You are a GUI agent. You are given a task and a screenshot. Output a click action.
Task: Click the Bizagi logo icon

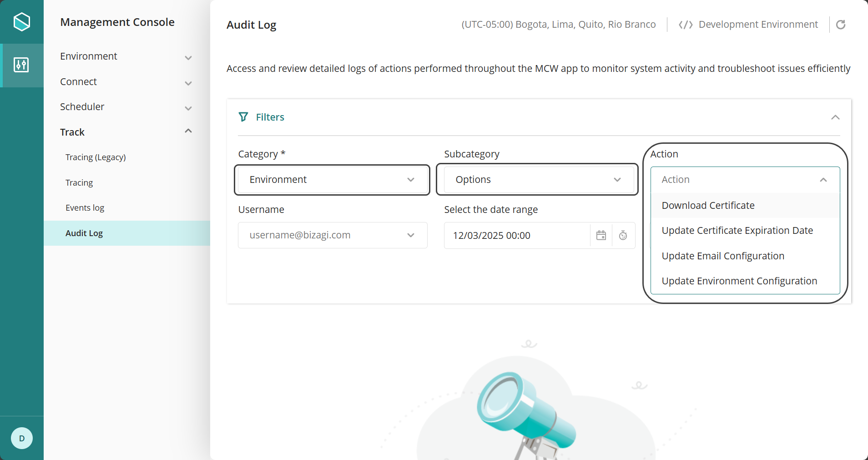(x=21, y=22)
